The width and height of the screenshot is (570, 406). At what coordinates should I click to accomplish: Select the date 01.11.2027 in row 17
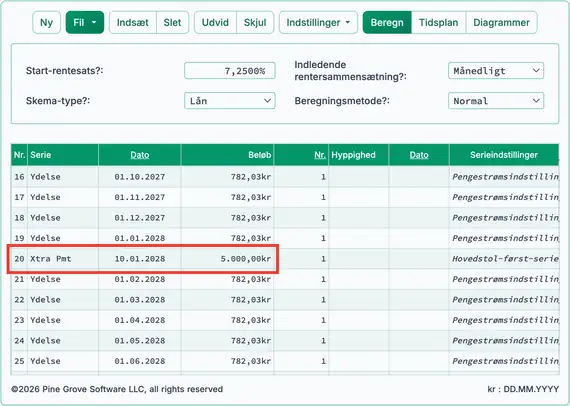[x=140, y=197]
